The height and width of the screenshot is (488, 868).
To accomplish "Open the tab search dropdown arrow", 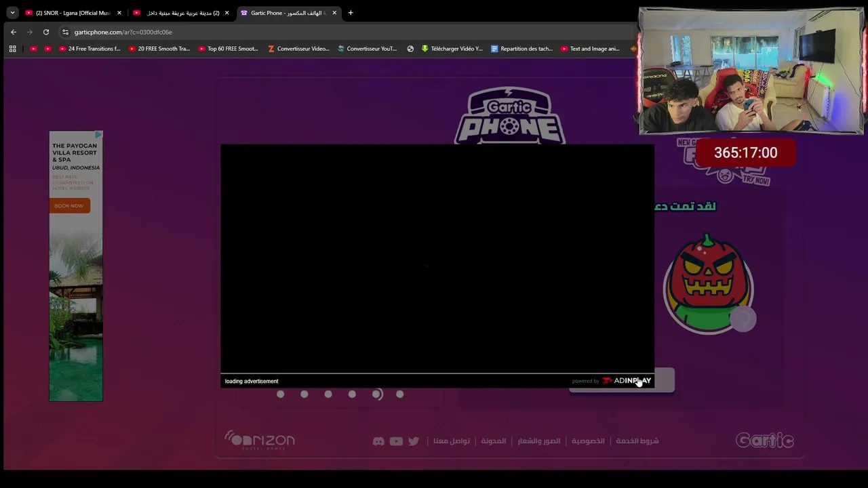I will pyautogui.click(x=12, y=13).
